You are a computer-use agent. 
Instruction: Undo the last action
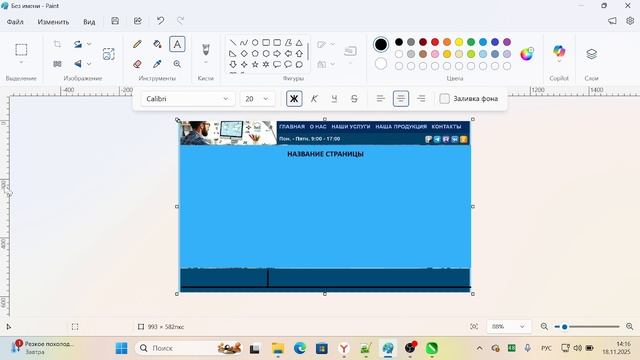[160, 21]
